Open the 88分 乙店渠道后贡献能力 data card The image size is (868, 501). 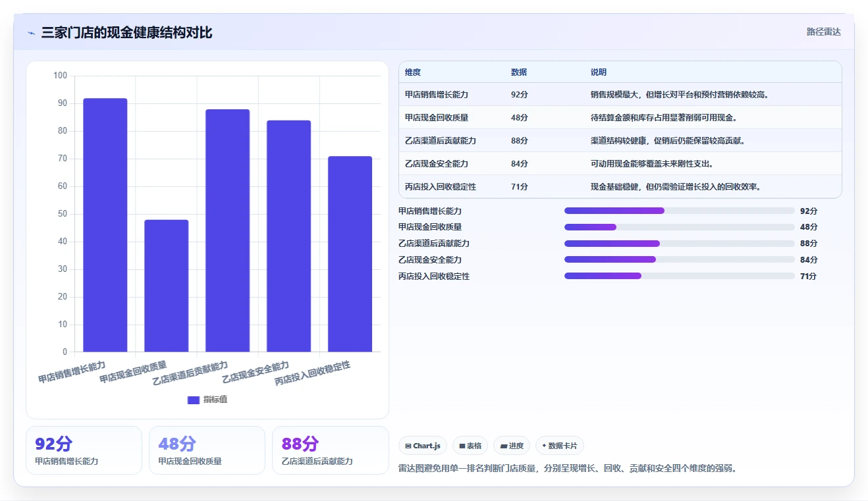click(330, 450)
